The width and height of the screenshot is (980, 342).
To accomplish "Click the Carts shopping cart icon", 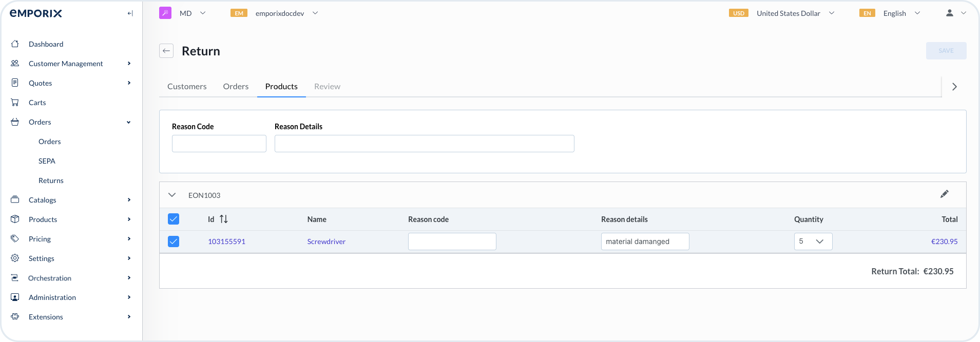I will (x=15, y=103).
